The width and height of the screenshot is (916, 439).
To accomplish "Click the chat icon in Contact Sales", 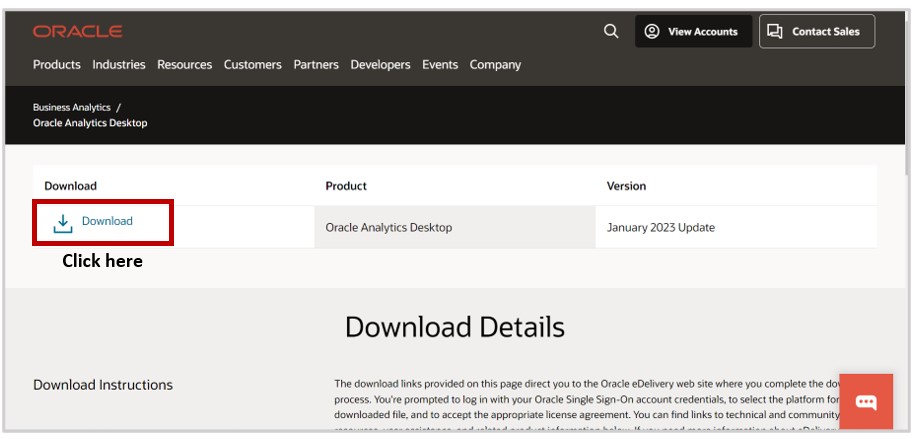I will point(775,32).
